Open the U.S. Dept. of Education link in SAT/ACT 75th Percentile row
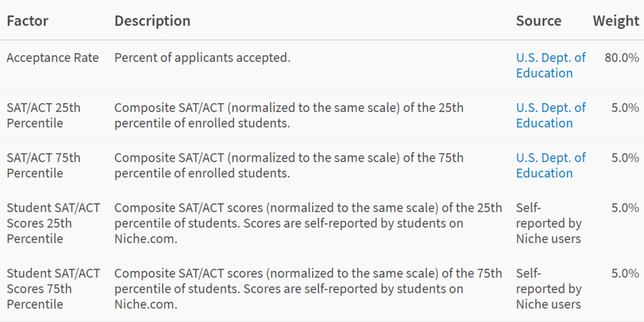 550,164
